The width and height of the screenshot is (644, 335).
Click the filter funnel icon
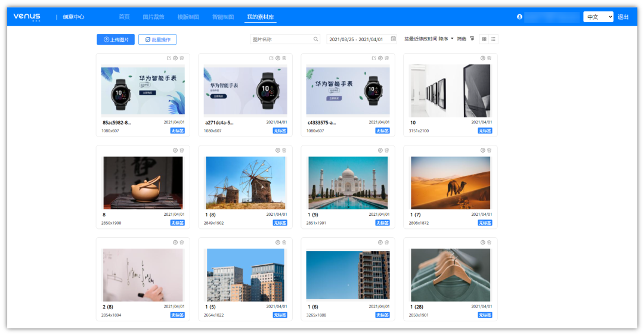point(472,39)
